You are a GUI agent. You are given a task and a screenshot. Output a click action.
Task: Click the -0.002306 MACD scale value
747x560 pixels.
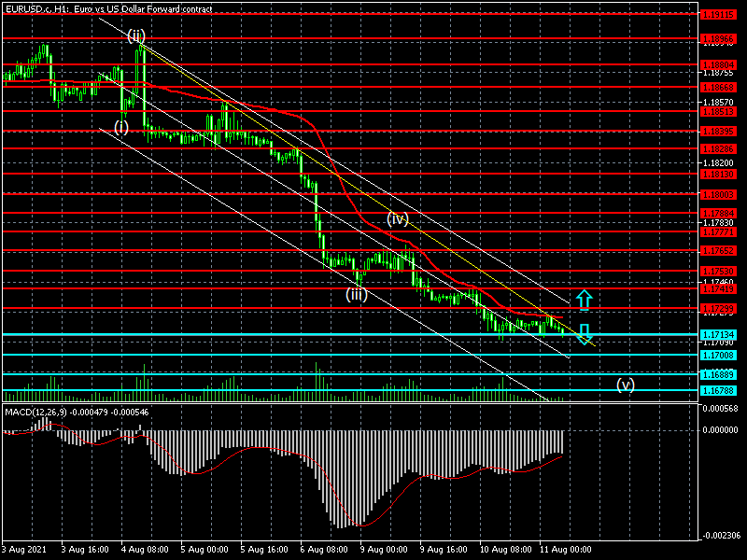coord(722,536)
